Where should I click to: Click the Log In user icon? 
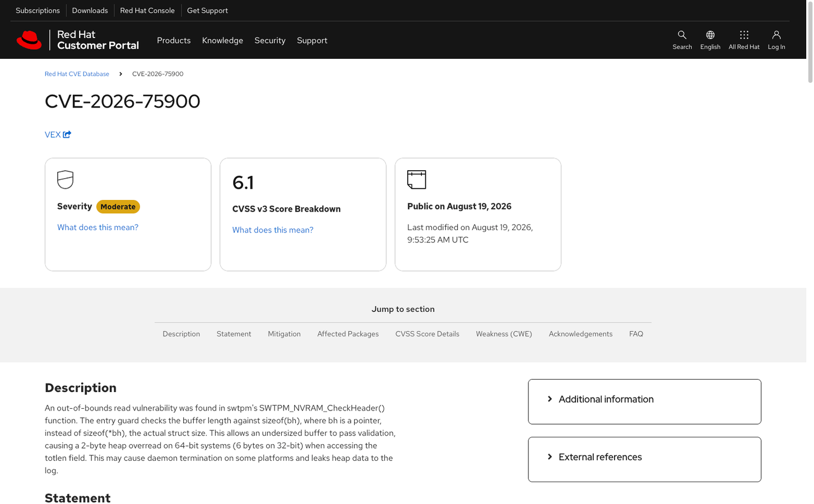pos(776,35)
